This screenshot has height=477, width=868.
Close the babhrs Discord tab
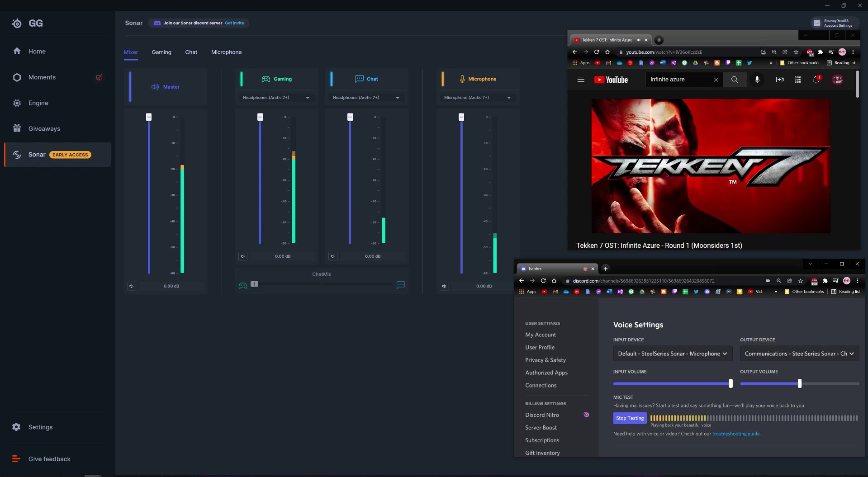593,269
